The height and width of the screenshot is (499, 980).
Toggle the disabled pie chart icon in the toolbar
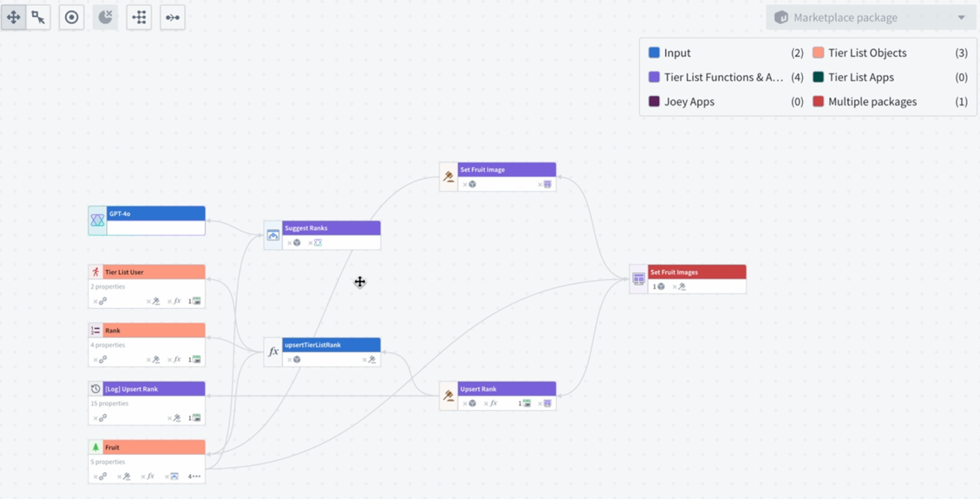coord(104,16)
